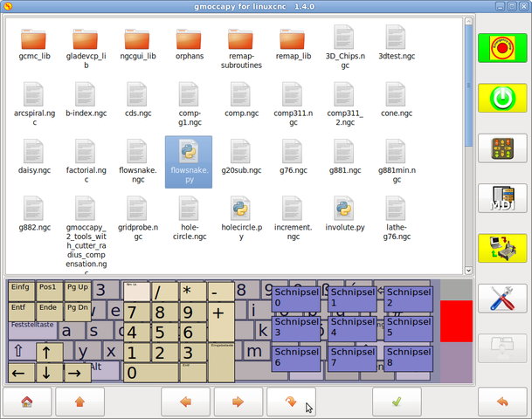Viewport: 532px width, 419px height.
Task: Tap the Schnipsel 4 key
Action: click(x=353, y=327)
